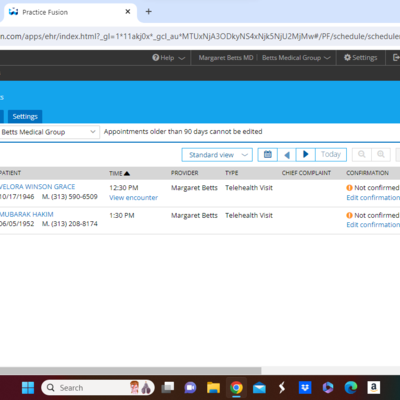Click warning icon for Mubarak's confirmation
The width and height of the screenshot is (400, 400).
pyautogui.click(x=349, y=215)
